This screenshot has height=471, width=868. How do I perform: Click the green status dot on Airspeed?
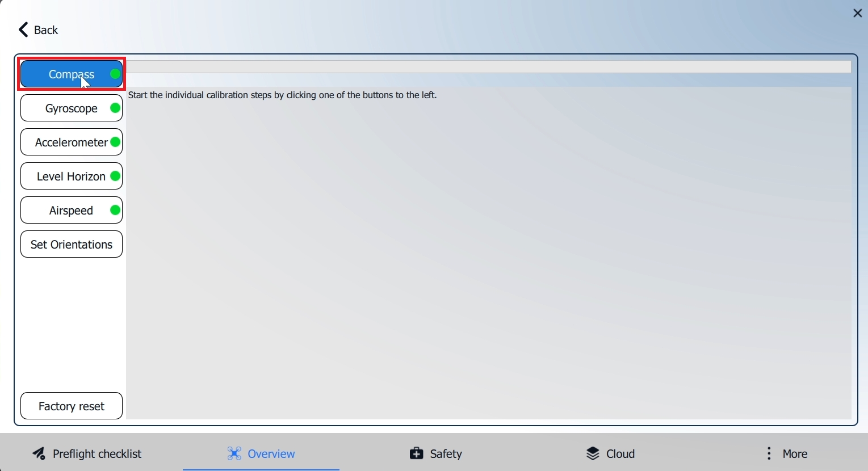[115, 211]
